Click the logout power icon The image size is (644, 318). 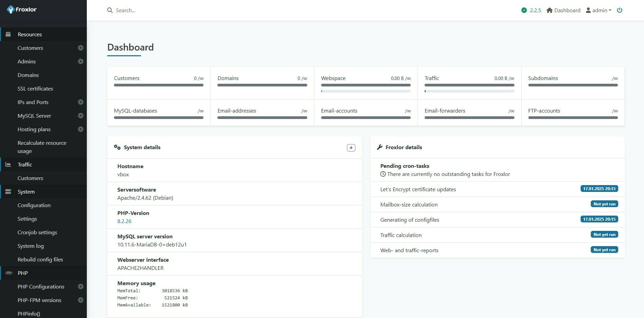tap(620, 10)
